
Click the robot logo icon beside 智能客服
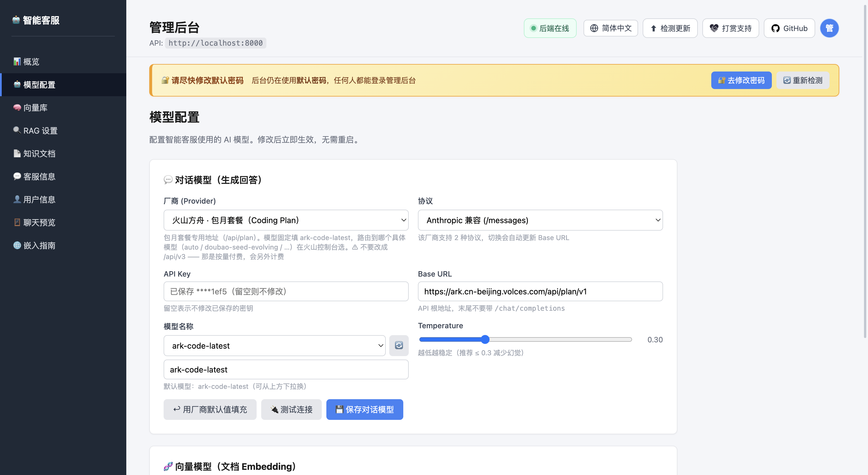16,20
